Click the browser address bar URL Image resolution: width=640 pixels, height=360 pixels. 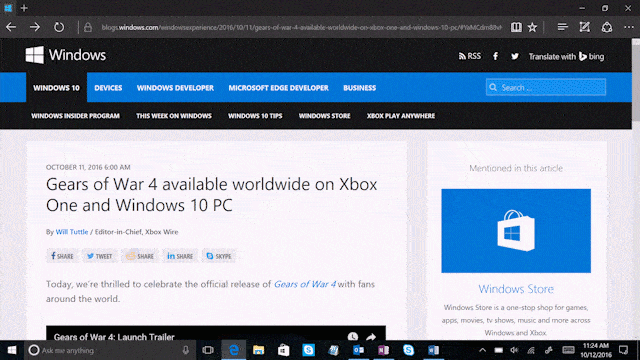(x=301, y=27)
